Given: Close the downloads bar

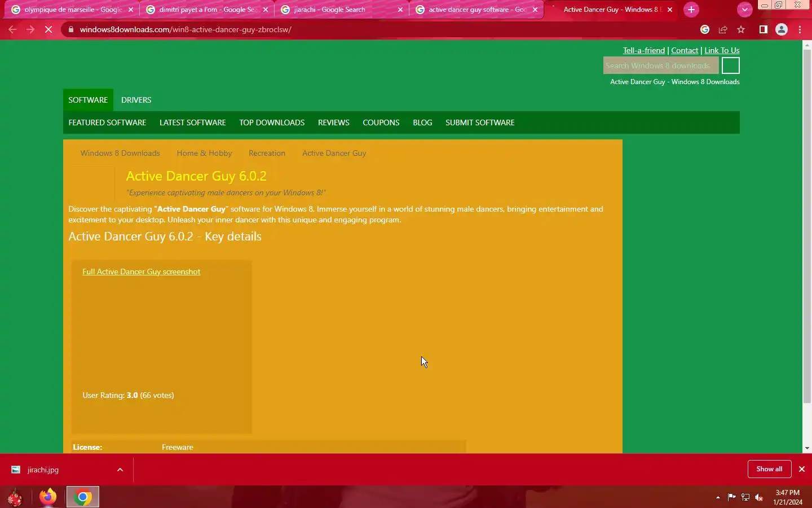Looking at the screenshot, I should [801, 469].
